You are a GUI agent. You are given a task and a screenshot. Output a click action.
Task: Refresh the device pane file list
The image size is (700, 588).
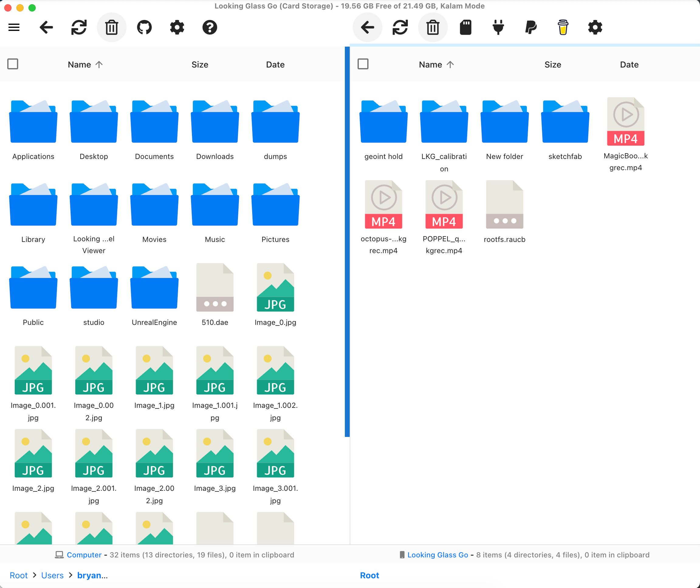[400, 27]
